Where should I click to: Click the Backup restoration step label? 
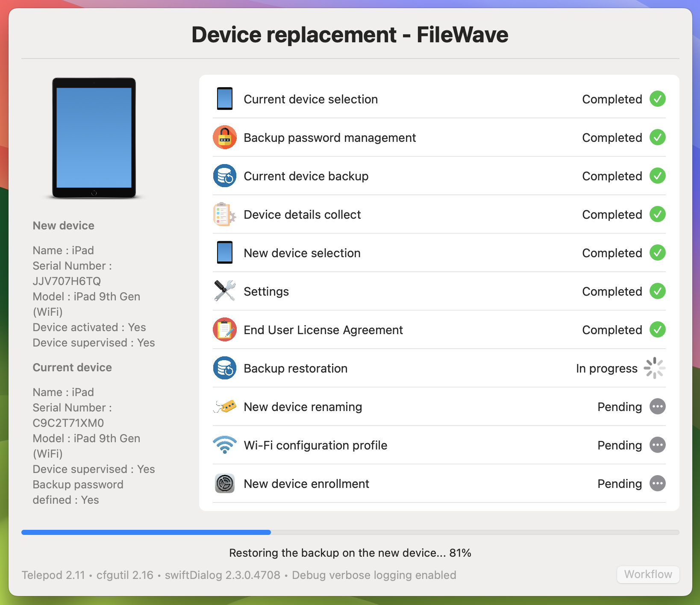point(296,368)
